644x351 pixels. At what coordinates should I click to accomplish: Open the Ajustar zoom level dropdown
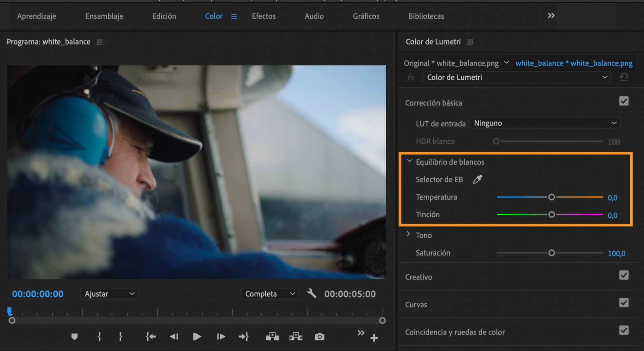pos(109,294)
